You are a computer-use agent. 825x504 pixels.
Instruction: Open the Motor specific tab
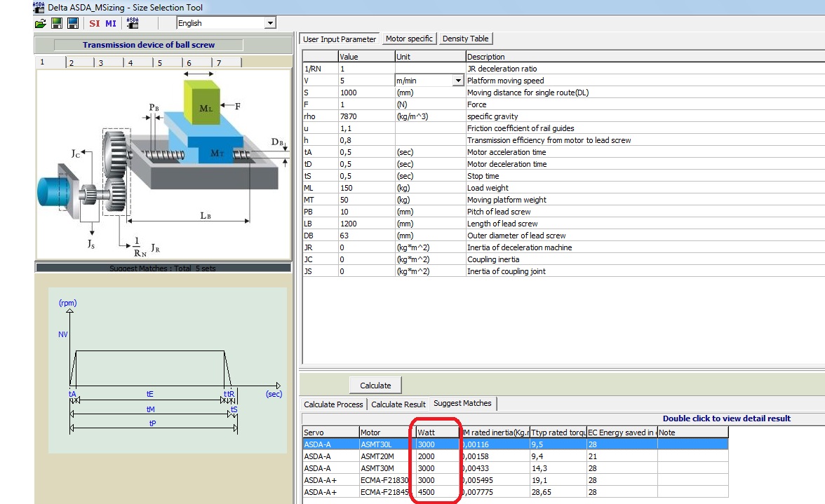coord(409,39)
